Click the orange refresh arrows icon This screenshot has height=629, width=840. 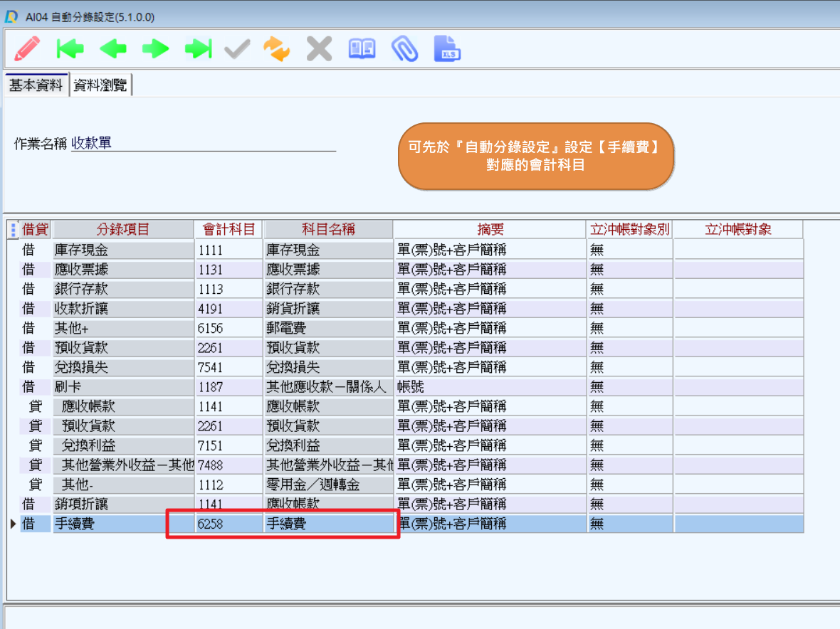[x=277, y=49]
